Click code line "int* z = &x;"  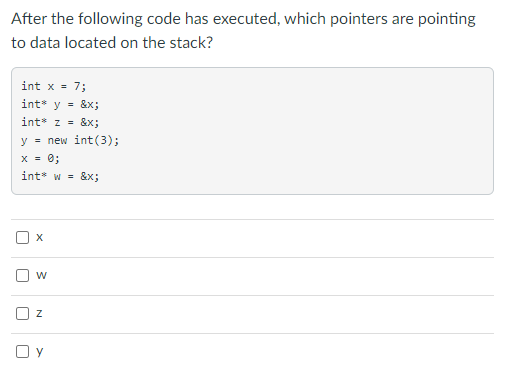60,122
